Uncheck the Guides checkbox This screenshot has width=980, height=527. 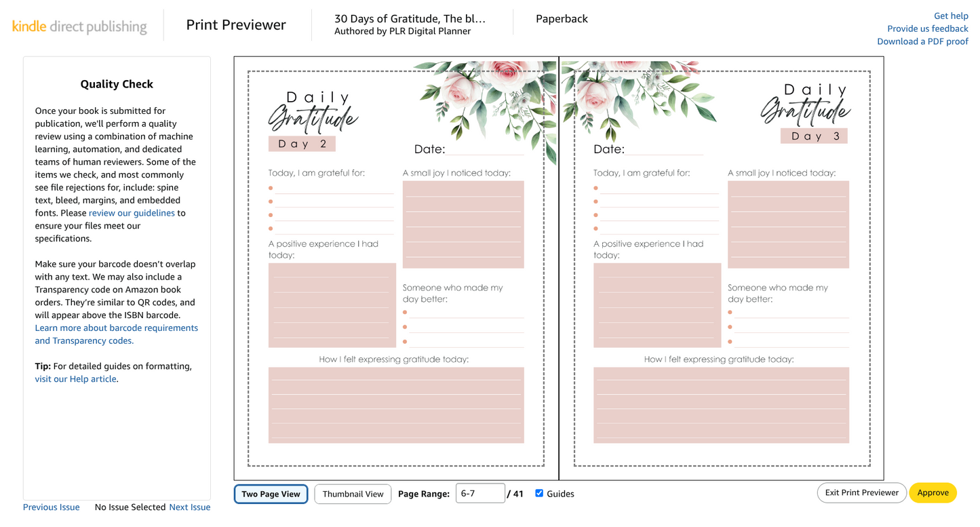539,493
